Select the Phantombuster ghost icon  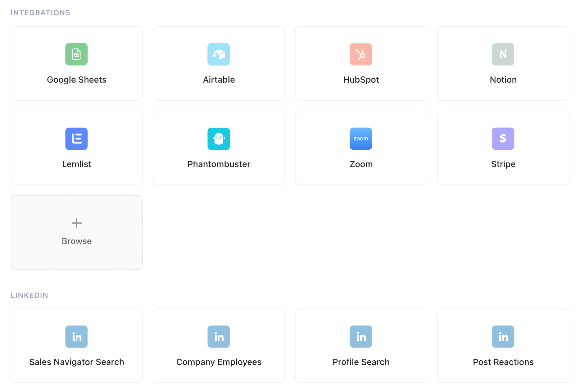[x=219, y=139]
